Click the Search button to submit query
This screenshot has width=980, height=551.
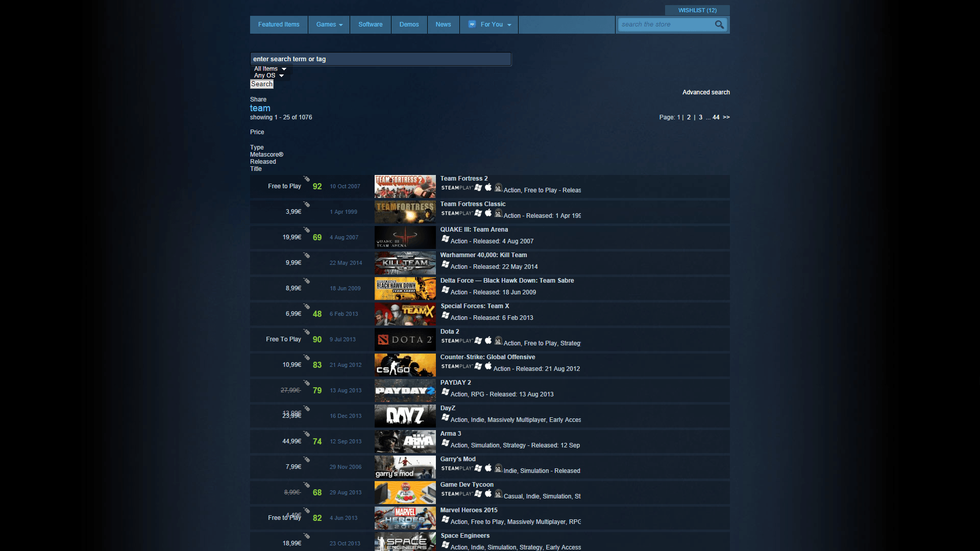261,84
